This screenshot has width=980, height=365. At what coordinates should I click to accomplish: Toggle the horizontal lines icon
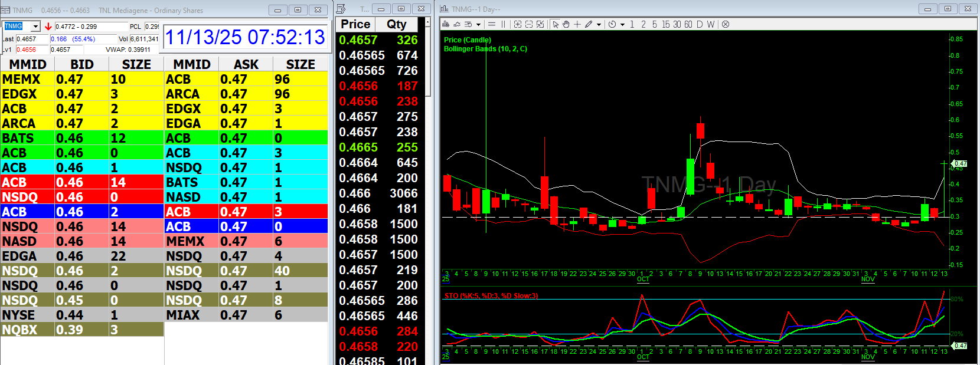coord(492,24)
